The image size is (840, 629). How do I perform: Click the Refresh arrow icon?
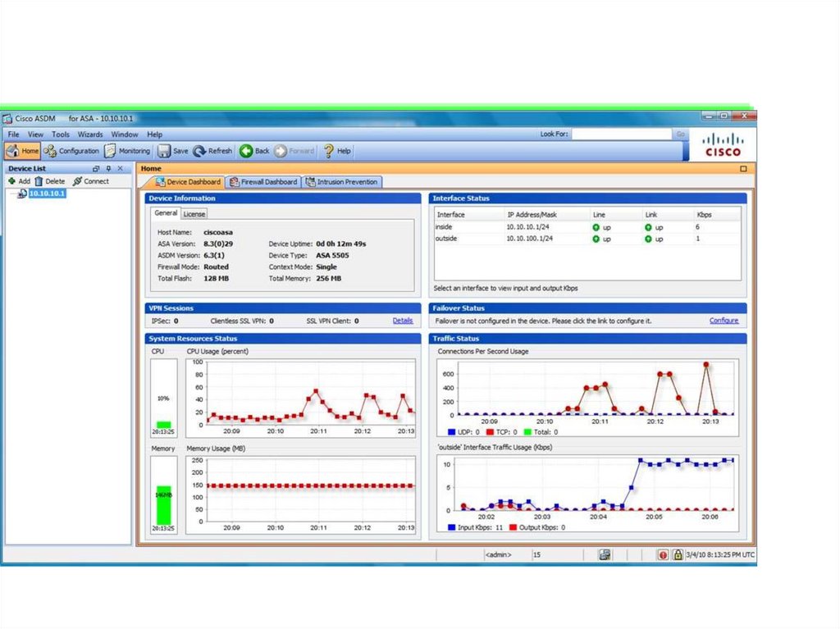(x=199, y=151)
